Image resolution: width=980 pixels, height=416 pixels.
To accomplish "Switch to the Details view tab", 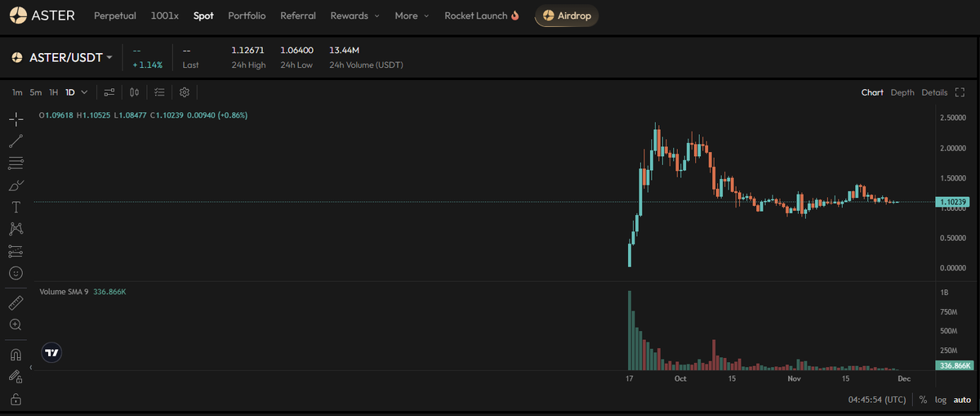I will point(934,92).
